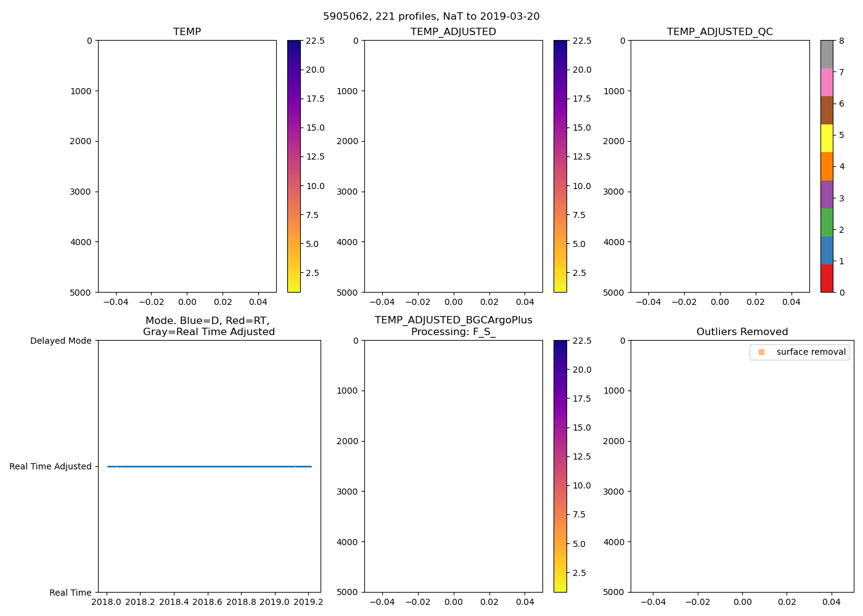Click the TEMP_ADJUSTED_QC plot title

coord(719,32)
